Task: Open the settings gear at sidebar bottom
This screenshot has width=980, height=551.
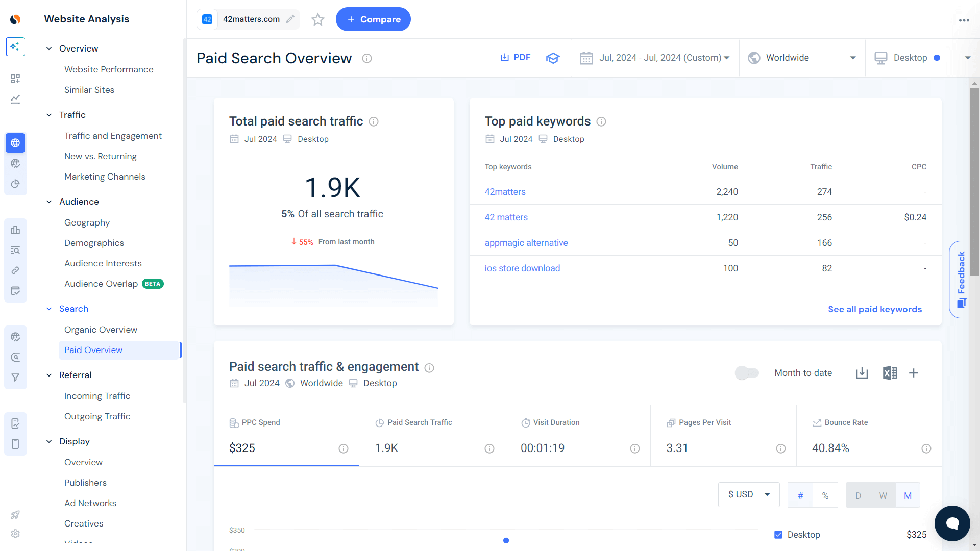Action: (15, 534)
